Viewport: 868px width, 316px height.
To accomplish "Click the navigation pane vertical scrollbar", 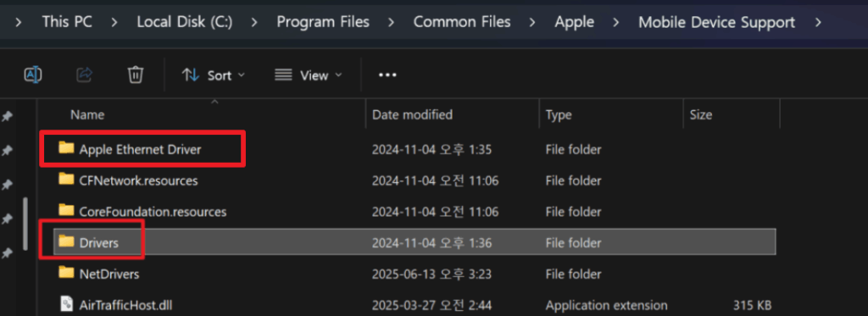I will click(25, 224).
